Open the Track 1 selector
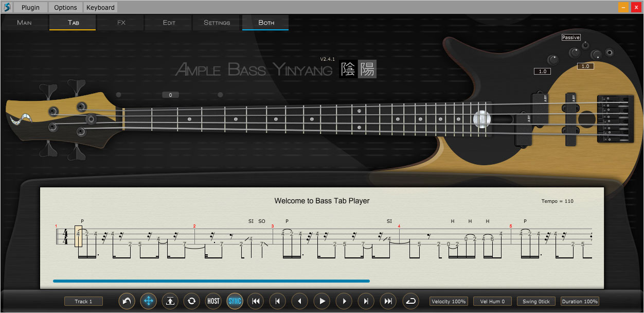 click(x=83, y=302)
